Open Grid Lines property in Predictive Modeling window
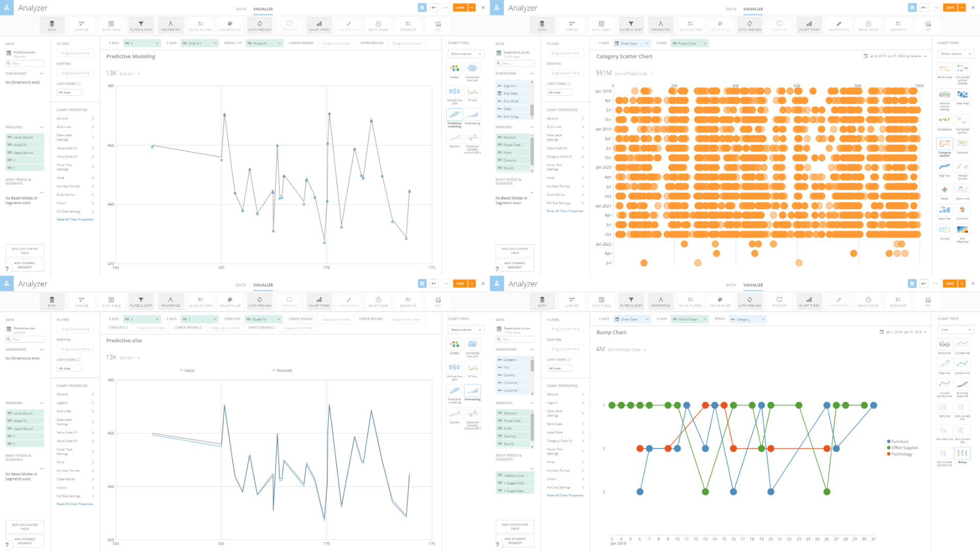Screen dimensions: 980x552 click(75, 127)
